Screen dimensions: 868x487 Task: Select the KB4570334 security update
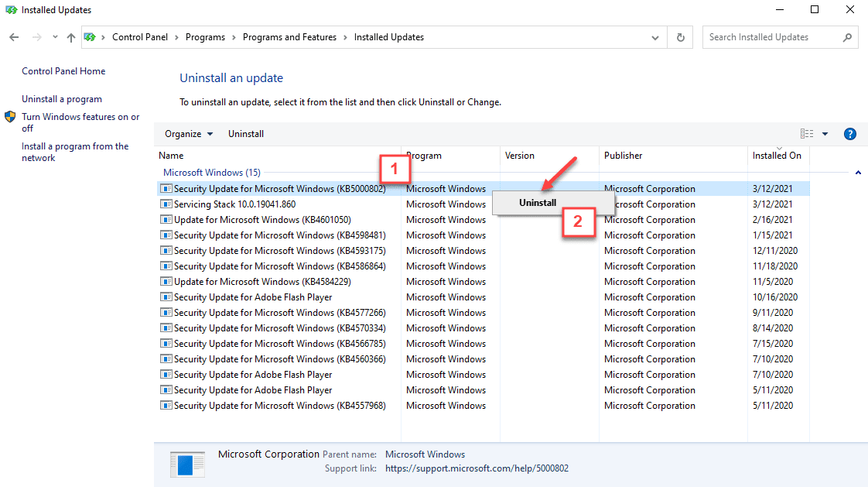(x=484, y=328)
